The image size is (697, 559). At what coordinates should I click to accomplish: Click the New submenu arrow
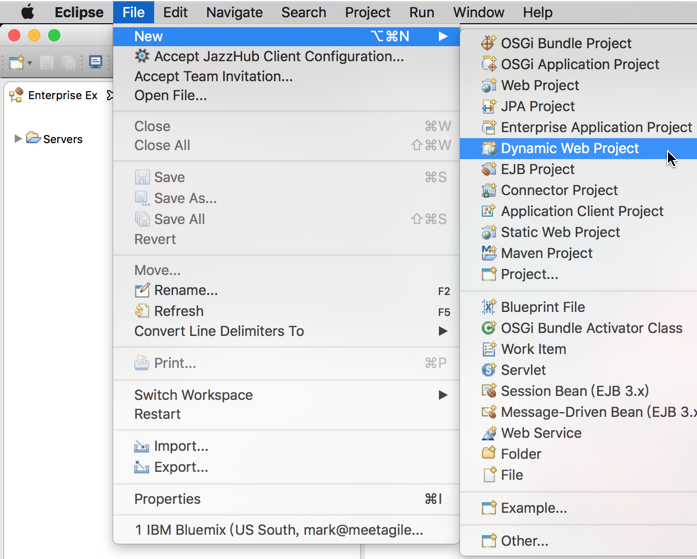point(443,36)
